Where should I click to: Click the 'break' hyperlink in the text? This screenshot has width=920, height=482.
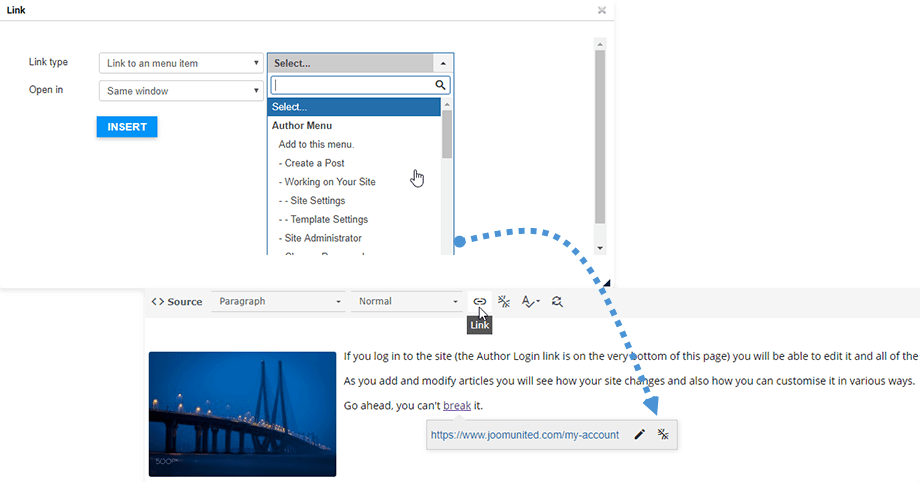coord(457,405)
